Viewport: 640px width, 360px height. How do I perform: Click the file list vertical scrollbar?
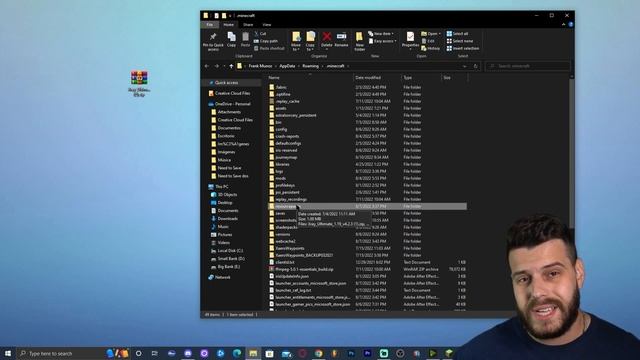(x=571, y=153)
